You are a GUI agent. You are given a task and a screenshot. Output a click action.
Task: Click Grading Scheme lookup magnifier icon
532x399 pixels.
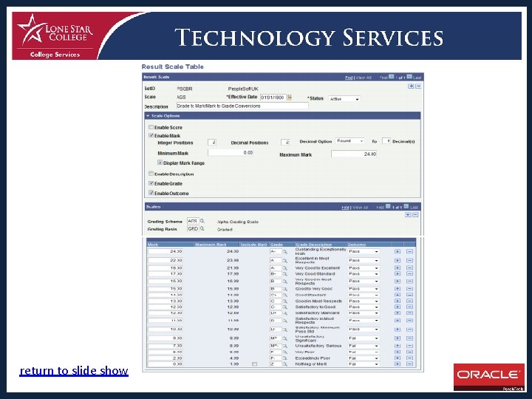[x=202, y=221]
